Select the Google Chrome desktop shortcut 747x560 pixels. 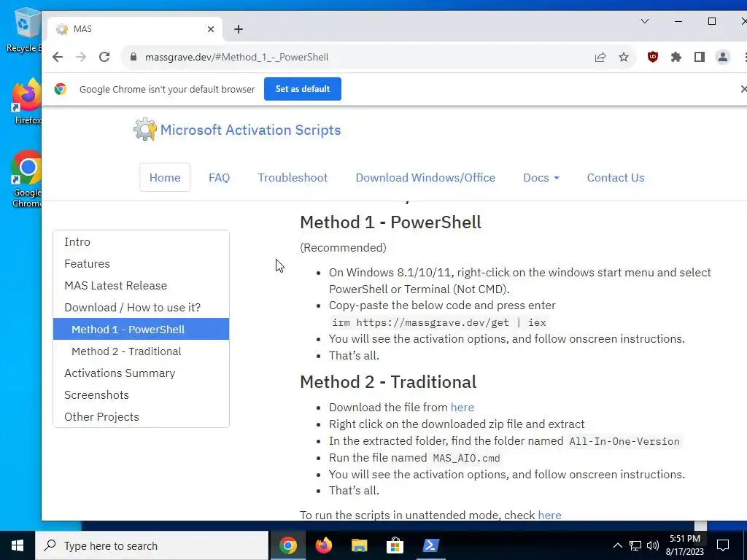pos(26,179)
